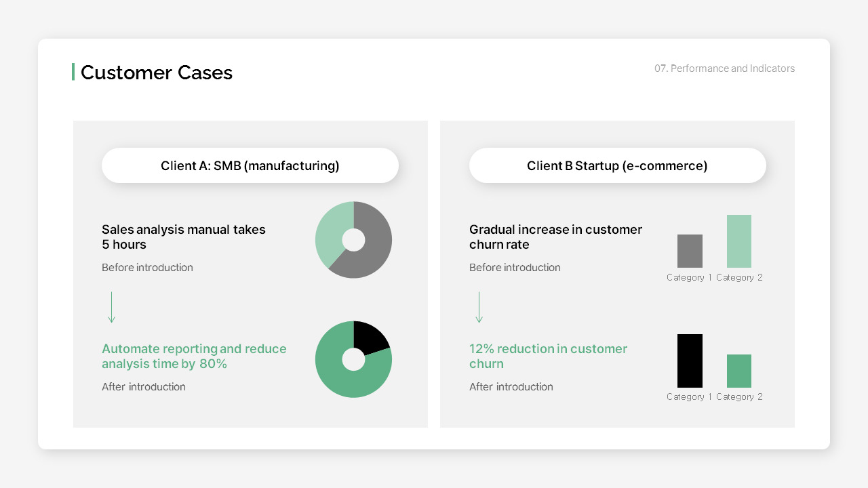868x488 pixels.
Task: Expand the Client B Startup (e-commerce) pill
Action: (x=617, y=165)
